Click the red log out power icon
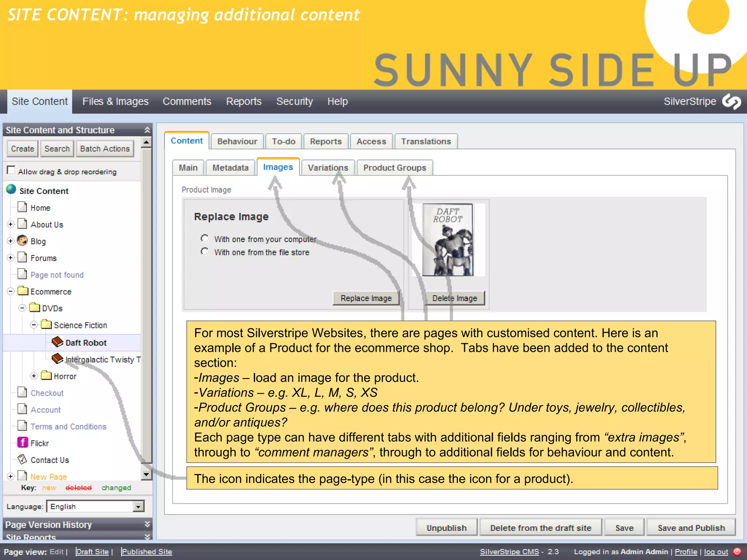The height and width of the screenshot is (560, 747). 737,552
